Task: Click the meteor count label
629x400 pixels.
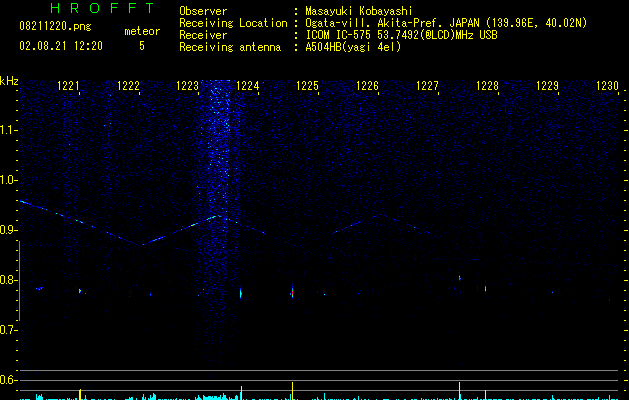Action: point(142,31)
